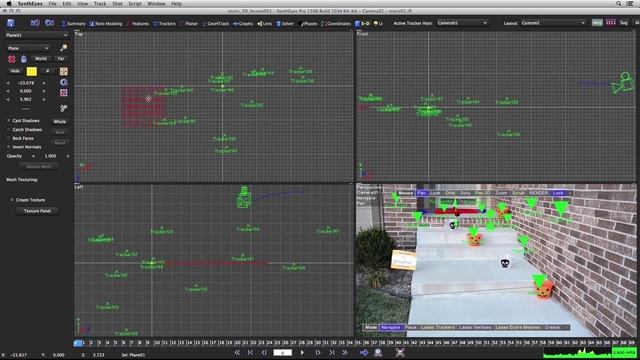Open the Planar room

pyautogui.click(x=189, y=24)
